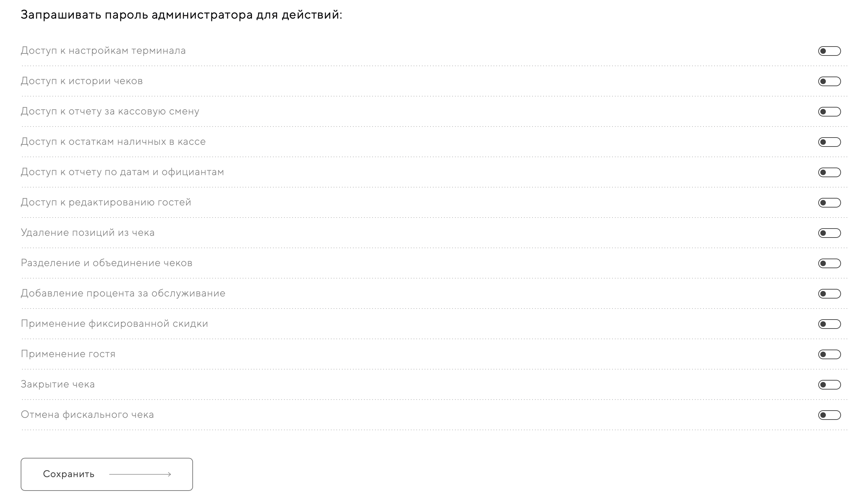Enable 'Доступ к истории чеков' switch

tap(829, 82)
